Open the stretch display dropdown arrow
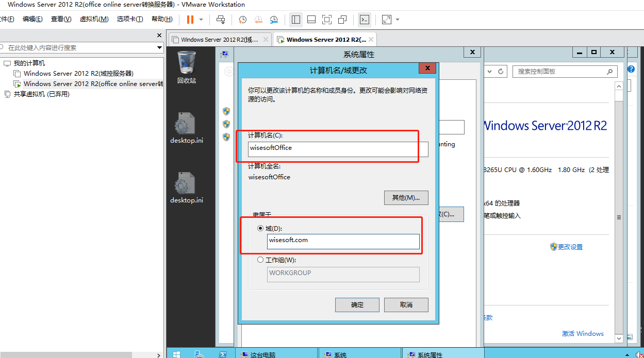The height and width of the screenshot is (358, 644). coord(398,20)
